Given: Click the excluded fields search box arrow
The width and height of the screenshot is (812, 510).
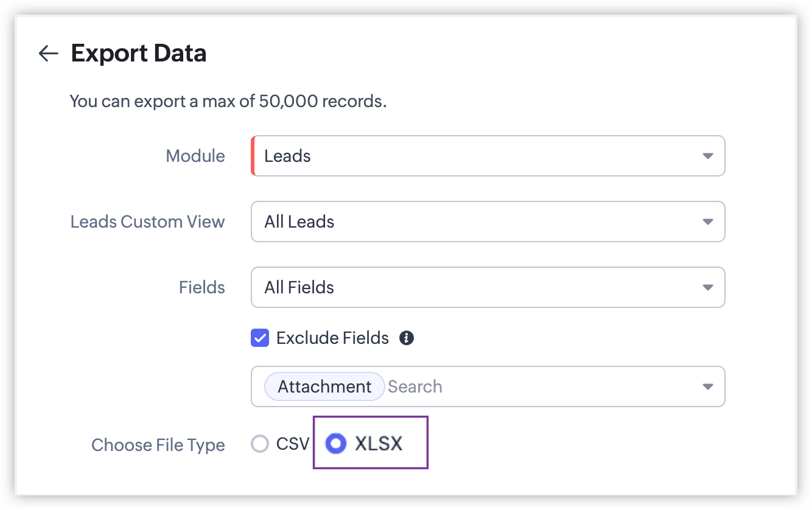Looking at the screenshot, I should tap(707, 386).
